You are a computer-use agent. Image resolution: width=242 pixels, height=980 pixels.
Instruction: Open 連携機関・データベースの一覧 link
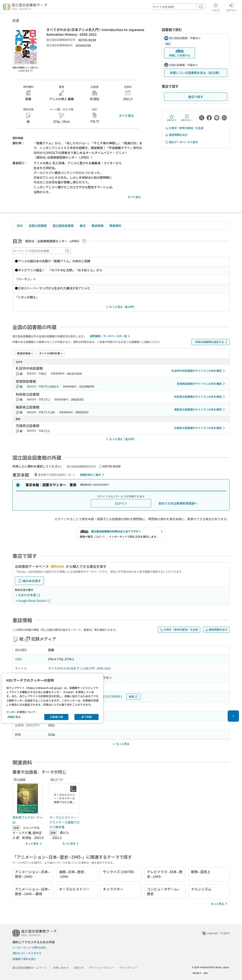110,336
